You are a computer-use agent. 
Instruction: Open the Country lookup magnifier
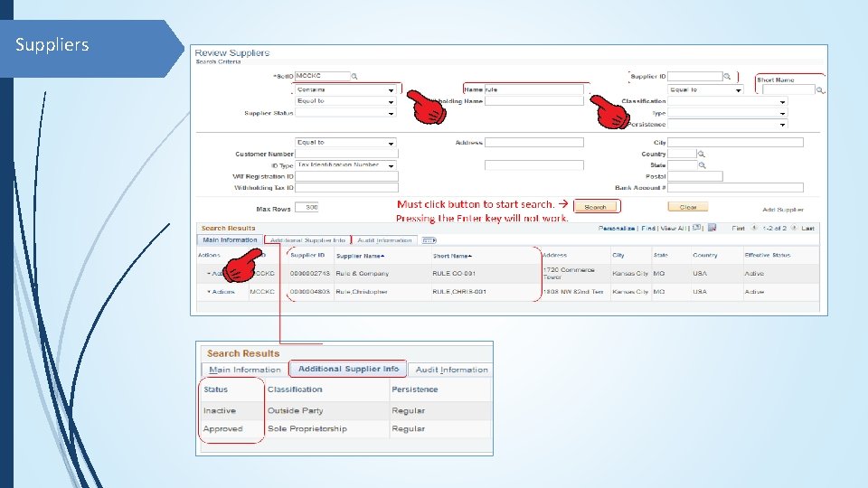click(x=702, y=154)
